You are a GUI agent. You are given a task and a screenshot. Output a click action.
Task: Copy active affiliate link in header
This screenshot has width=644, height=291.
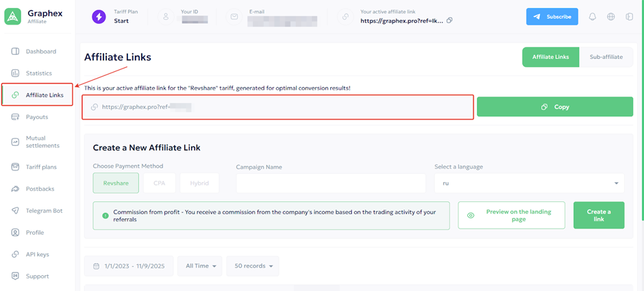tap(449, 21)
